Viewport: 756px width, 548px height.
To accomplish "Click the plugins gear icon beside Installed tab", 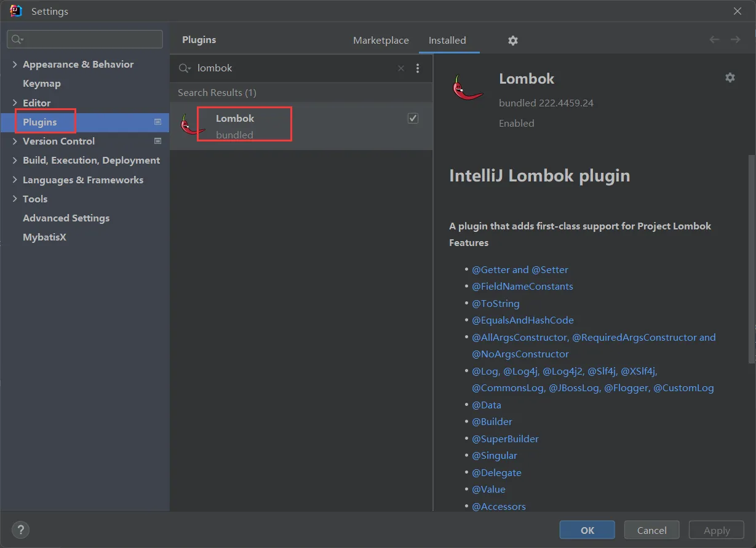I will coord(512,41).
